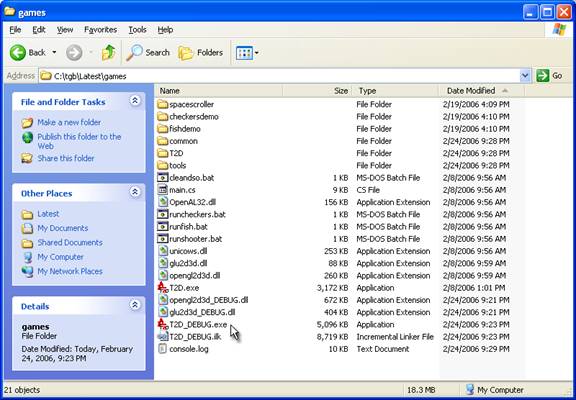Screen dimensions: 576x400
Task: Click the green Back arrow icon
Action: (17, 53)
